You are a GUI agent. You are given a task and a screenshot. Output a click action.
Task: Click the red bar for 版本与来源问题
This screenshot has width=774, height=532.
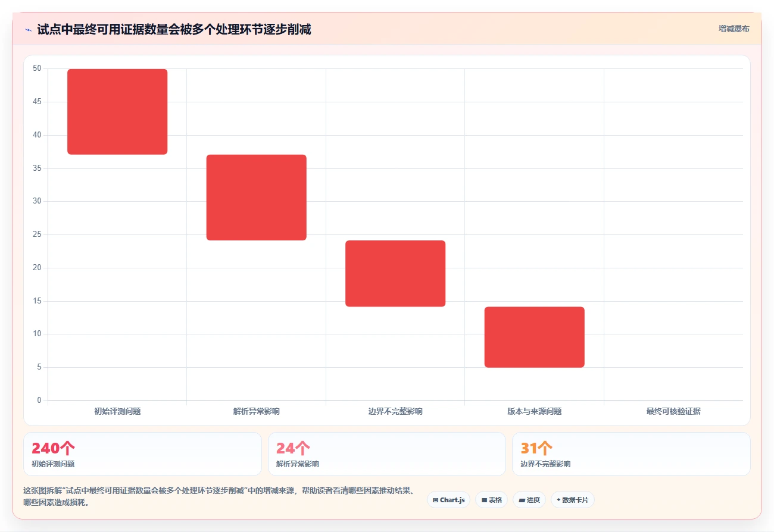click(x=535, y=337)
